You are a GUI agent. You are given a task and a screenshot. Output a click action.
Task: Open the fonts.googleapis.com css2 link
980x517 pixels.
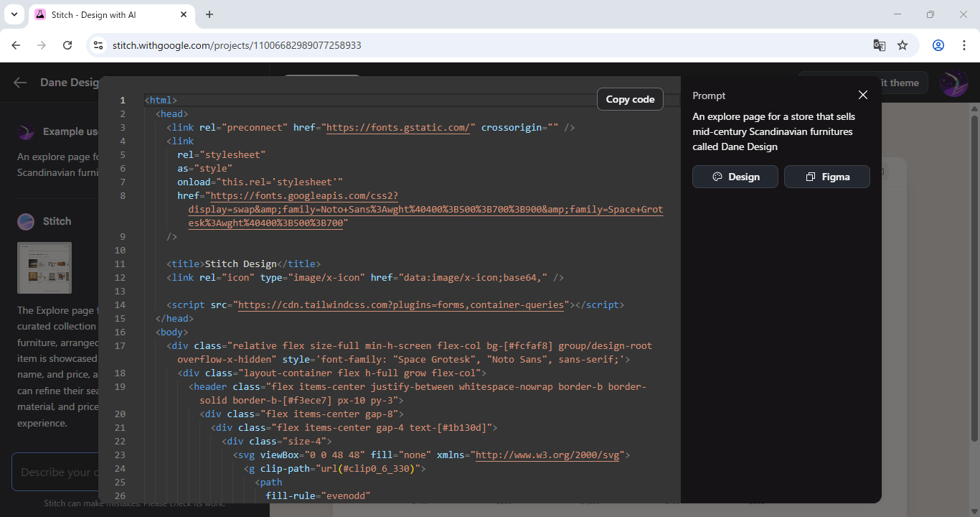(425, 210)
